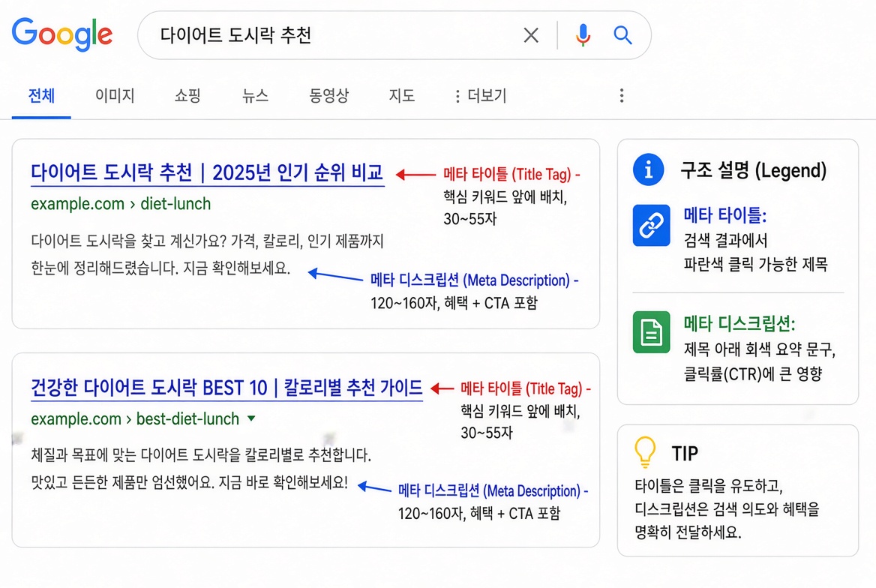The image size is (876, 588).
Task: Click the tip text 명확히 전달하세요.
Action: pos(688,532)
